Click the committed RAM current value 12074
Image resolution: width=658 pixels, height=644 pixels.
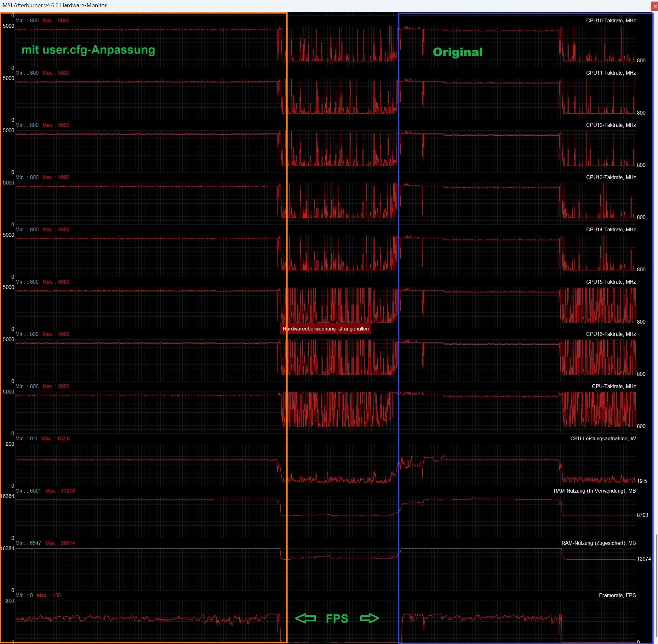644,559
